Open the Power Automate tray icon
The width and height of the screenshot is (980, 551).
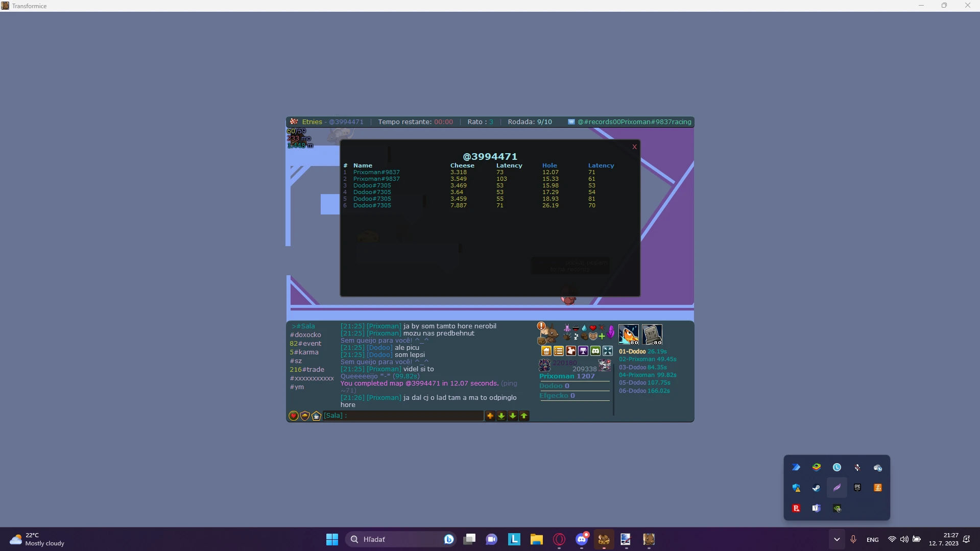tap(796, 468)
